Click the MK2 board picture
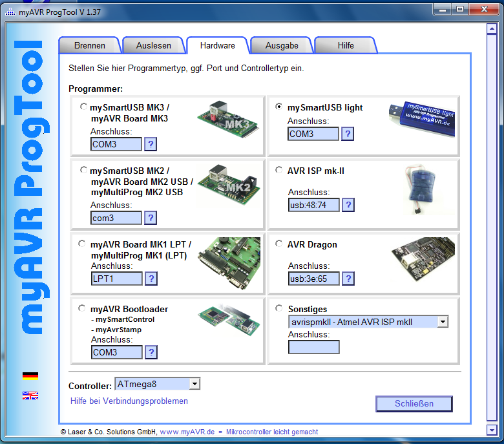504x444 pixels. pos(229,185)
